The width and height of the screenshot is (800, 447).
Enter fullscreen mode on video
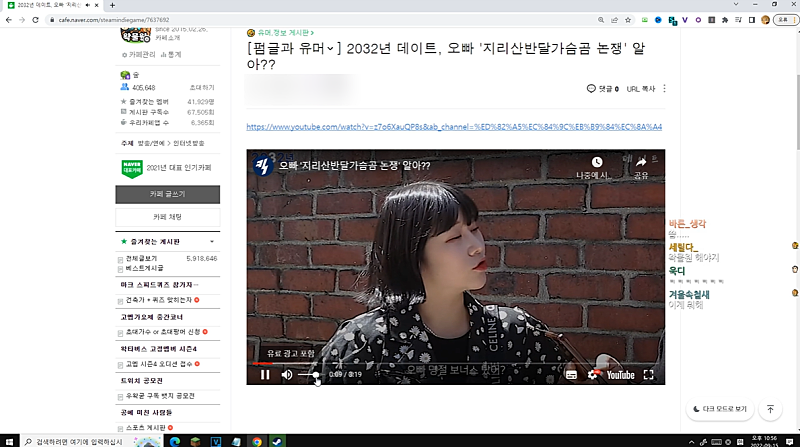pos(649,375)
